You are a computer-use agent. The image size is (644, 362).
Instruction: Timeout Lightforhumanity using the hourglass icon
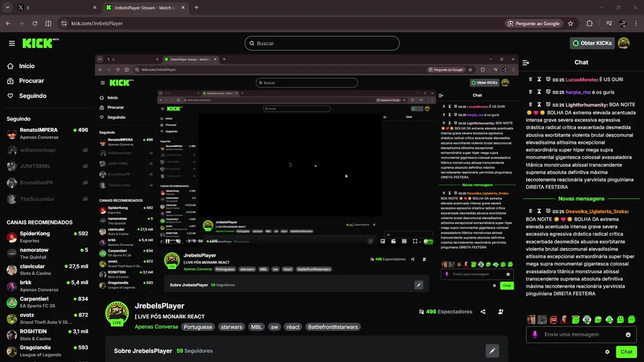tap(539, 105)
